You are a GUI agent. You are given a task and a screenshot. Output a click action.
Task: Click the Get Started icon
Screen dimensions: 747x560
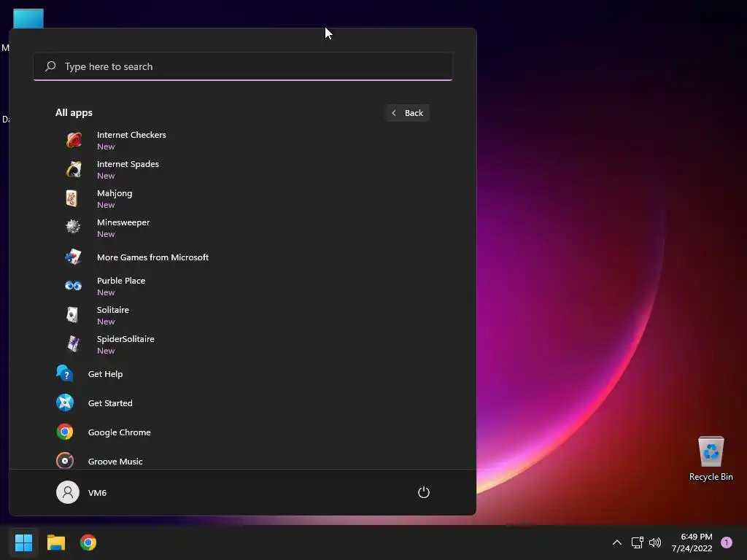pos(65,402)
